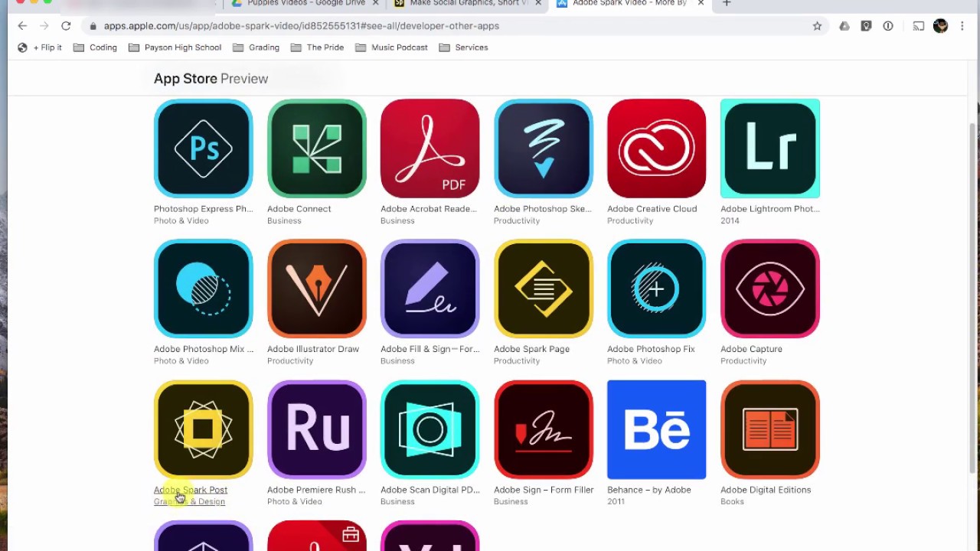Click the App Store Preview heading link
The height and width of the screenshot is (551, 980).
pyautogui.click(x=211, y=79)
